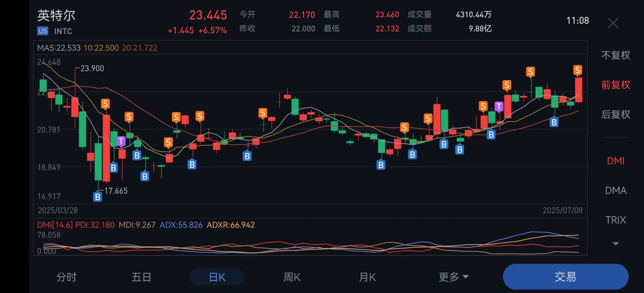The image size is (644, 293).
Task: Select 前复权 adjustment option
Action: (616, 85)
